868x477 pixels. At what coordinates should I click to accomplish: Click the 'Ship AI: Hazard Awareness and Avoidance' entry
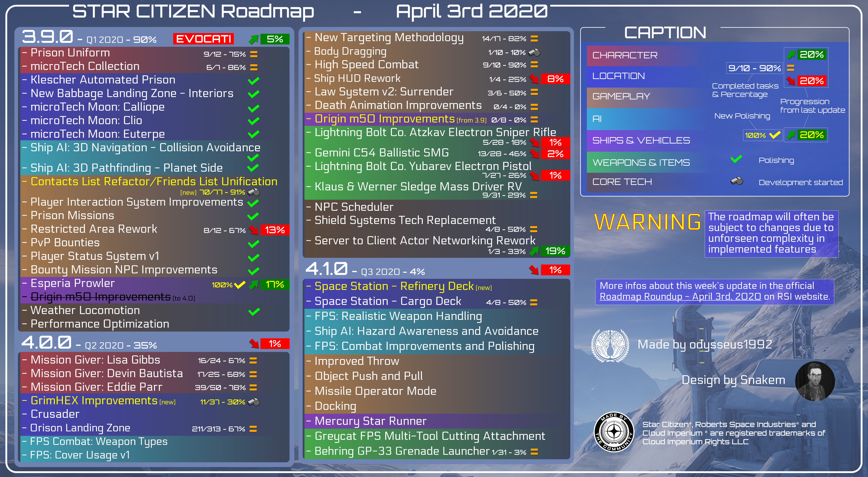(x=427, y=331)
